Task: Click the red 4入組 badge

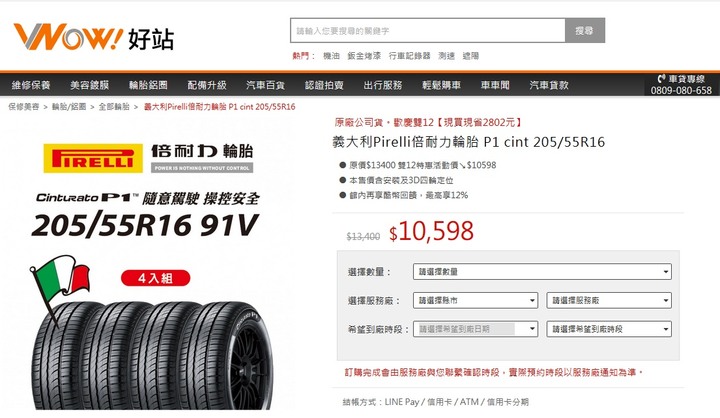Action: click(x=155, y=278)
